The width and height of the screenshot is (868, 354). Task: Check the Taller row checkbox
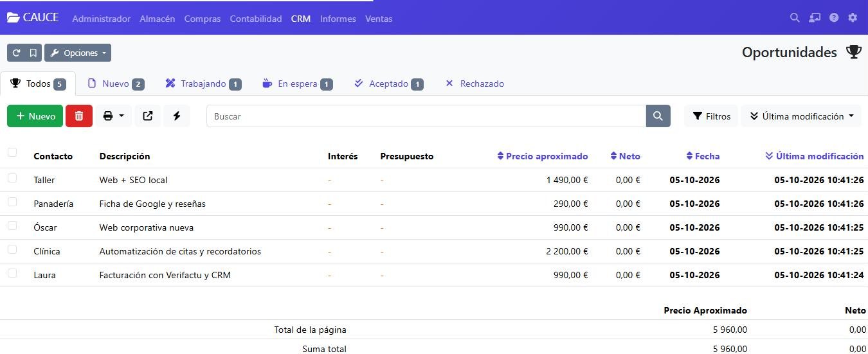pos(12,178)
